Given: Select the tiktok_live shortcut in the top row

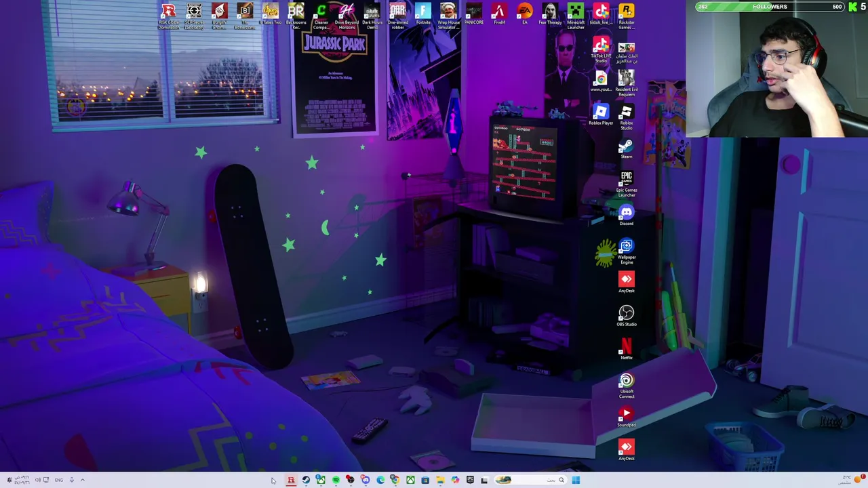Looking at the screenshot, I should click(601, 14).
